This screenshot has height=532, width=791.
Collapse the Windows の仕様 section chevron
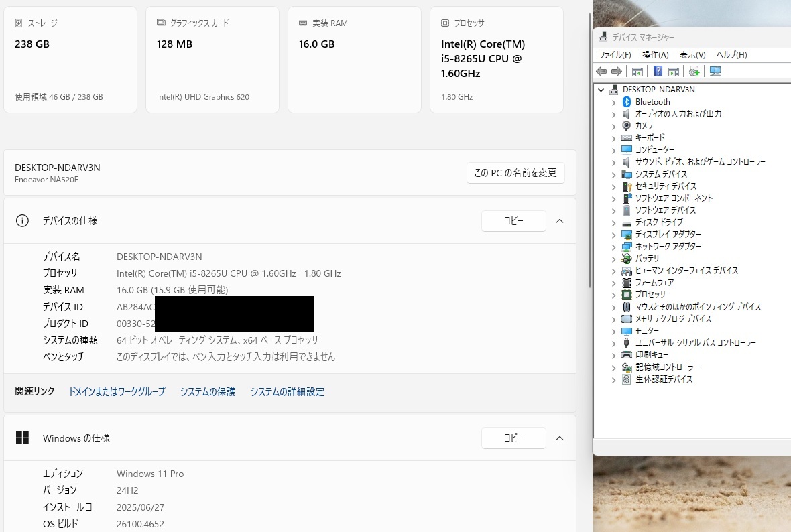tap(560, 438)
